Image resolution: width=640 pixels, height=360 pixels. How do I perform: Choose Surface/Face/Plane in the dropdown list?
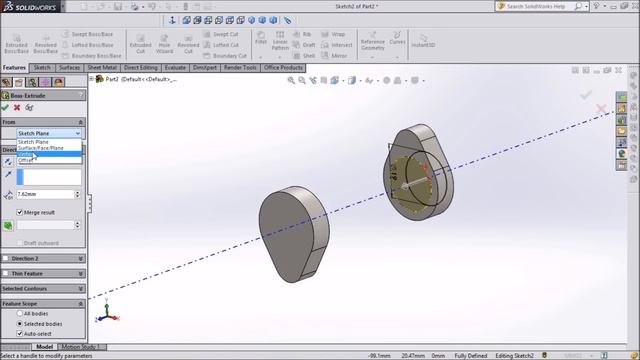(x=49, y=148)
